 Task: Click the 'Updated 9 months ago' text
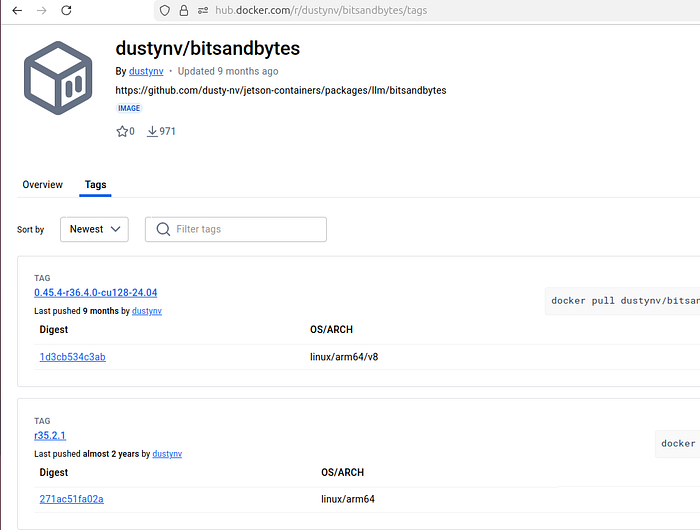tap(228, 71)
